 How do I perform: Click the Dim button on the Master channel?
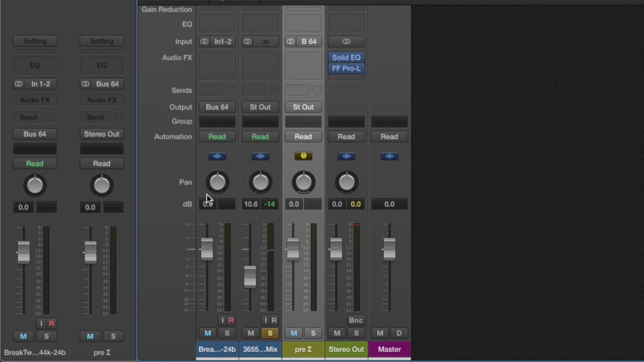point(399,333)
